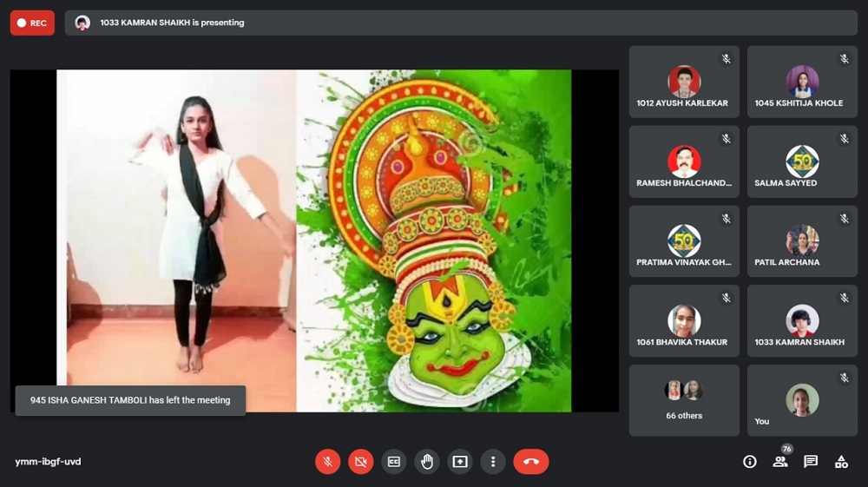Screen dimensions: 868x487
Task: Open the three-dot more options menu
Action: pyautogui.click(x=492, y=462)
